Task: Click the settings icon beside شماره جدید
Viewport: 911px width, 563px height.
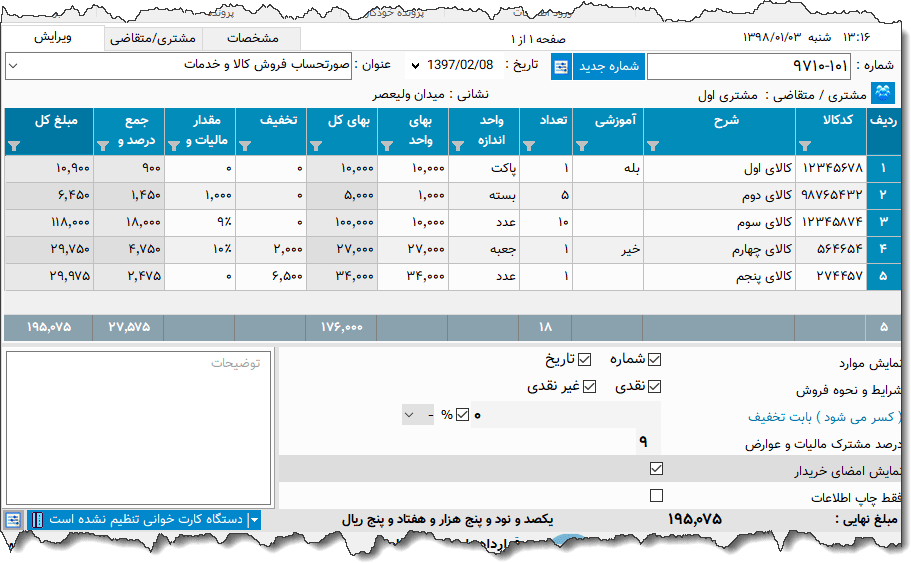Action: [560, 67]
